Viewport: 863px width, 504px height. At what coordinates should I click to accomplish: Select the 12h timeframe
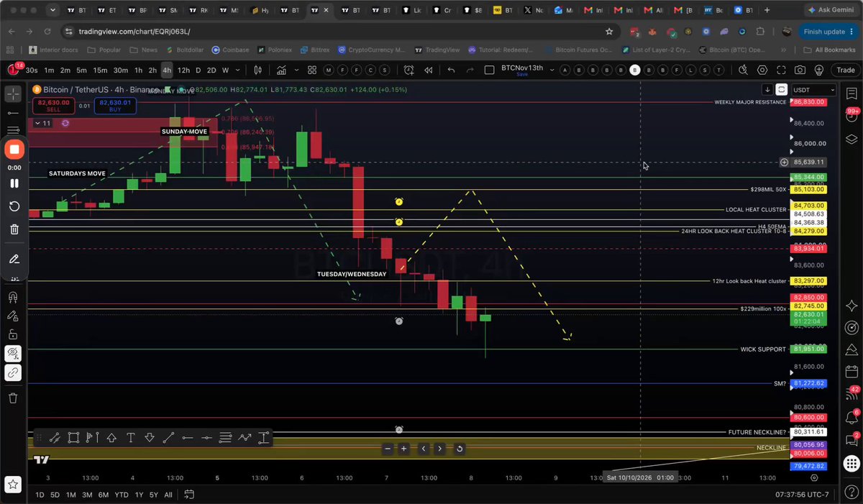tap(183, 70)
